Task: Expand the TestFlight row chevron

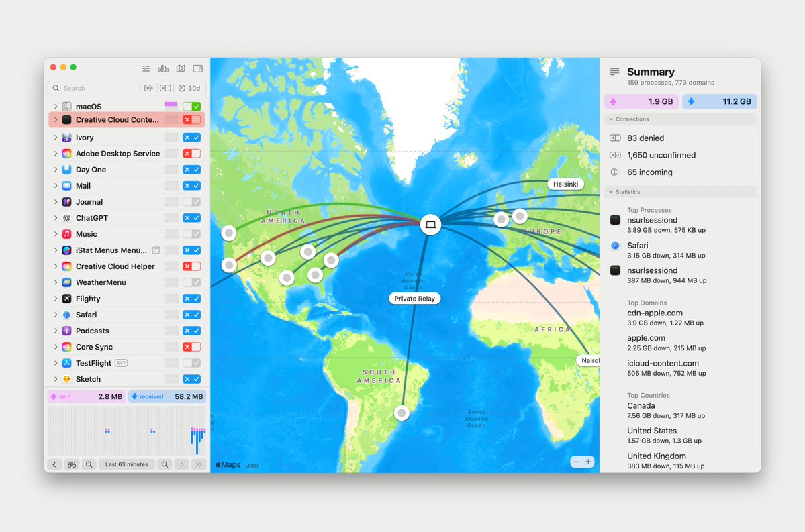Action: point(56,363)
